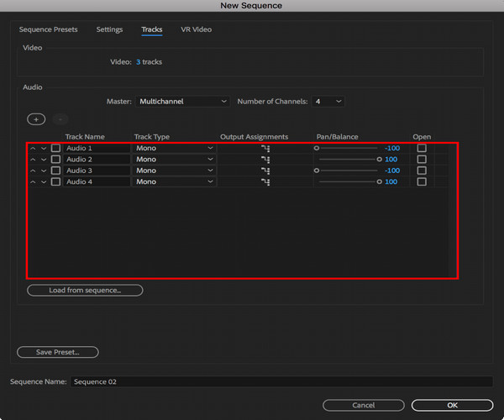Open the Number of Channels dropdown
This screenshot has height=420, width=504.
pos(328,102)
